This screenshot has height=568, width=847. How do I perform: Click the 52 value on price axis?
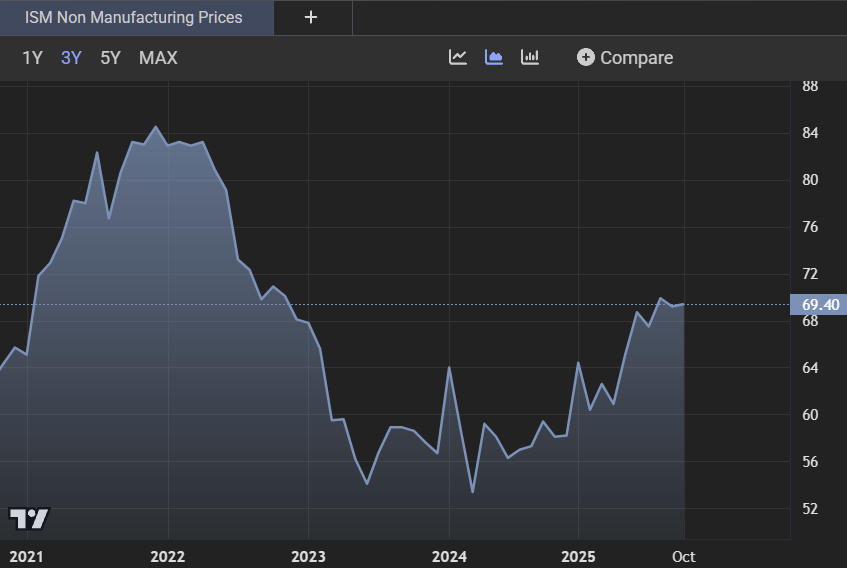tap(810, 508)
